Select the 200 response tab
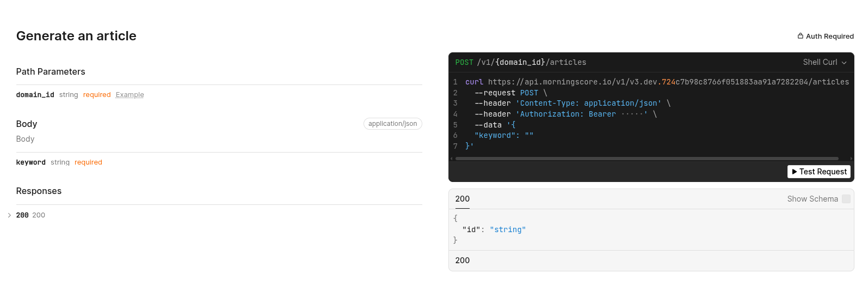 pos(463,199)
